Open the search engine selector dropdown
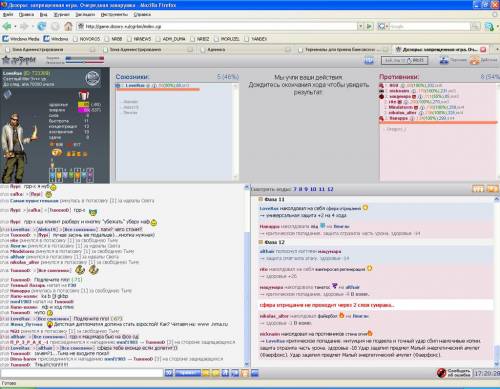 point(382,26)
